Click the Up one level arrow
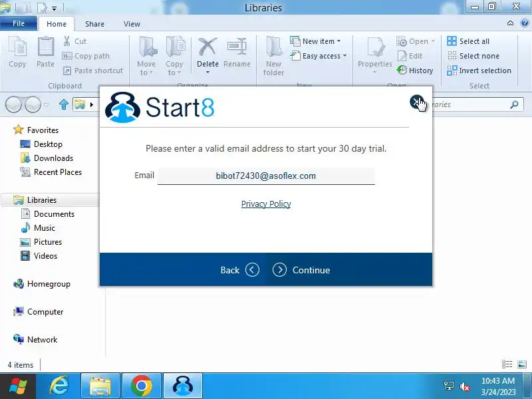This screenshot has height=399, width=532. click(64, 104)
